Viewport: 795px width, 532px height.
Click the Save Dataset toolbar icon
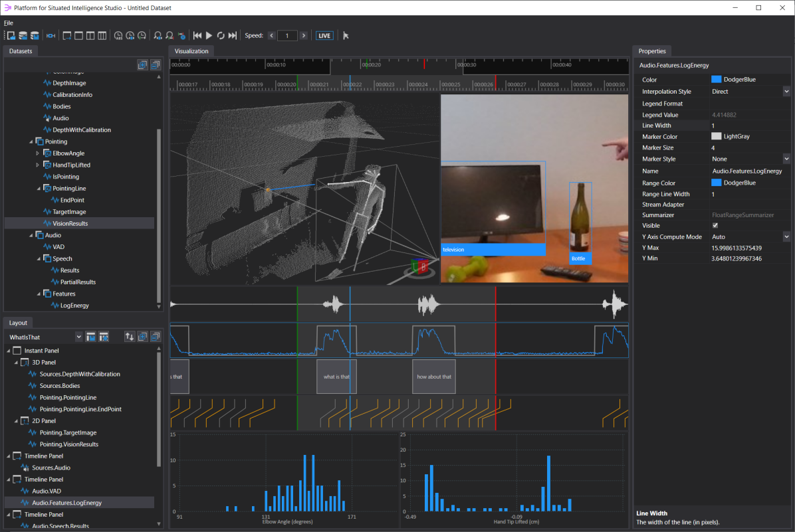(x=35, y=35)
